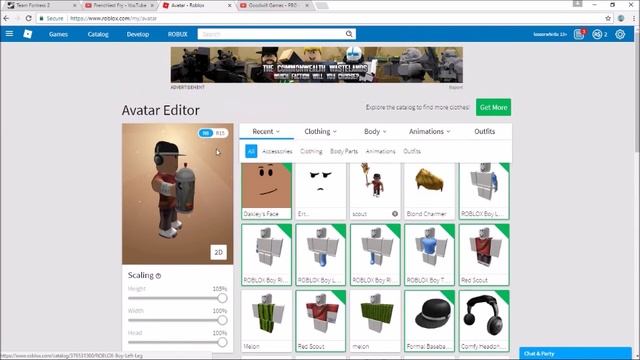Select the Blond Charmer hair item
This screenshot has height=360, width=640.
(429, 191)
